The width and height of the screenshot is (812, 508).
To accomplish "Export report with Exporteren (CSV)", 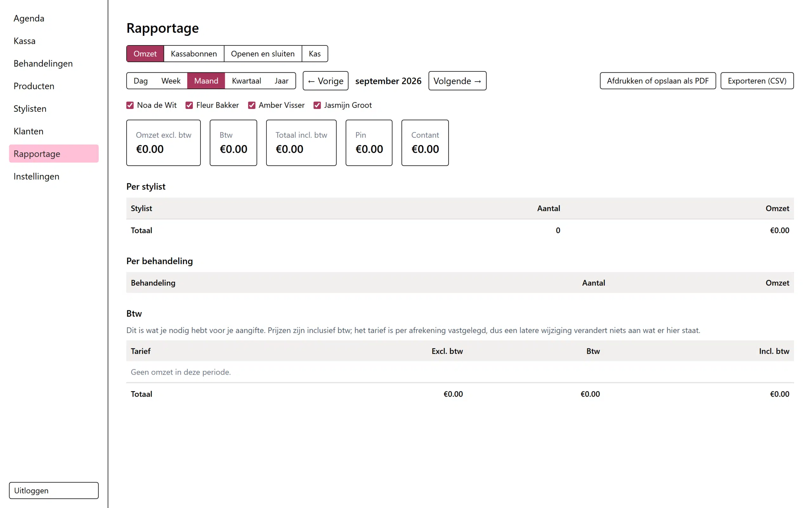I will 757,81.
